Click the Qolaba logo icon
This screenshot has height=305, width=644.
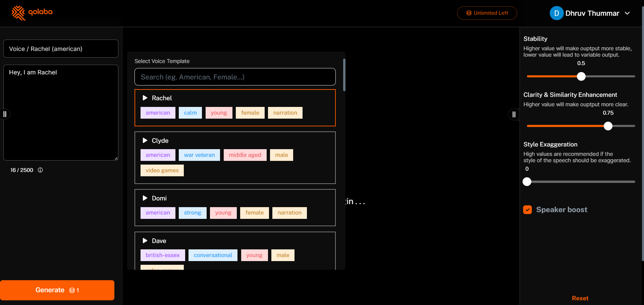[x=18, y=13]
